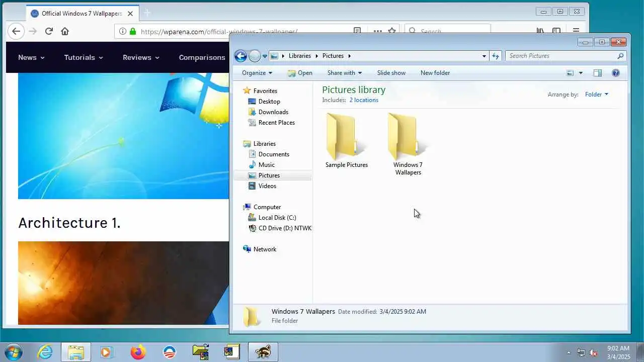Start the Slide show
644x362 pixels.
(391, 73)
